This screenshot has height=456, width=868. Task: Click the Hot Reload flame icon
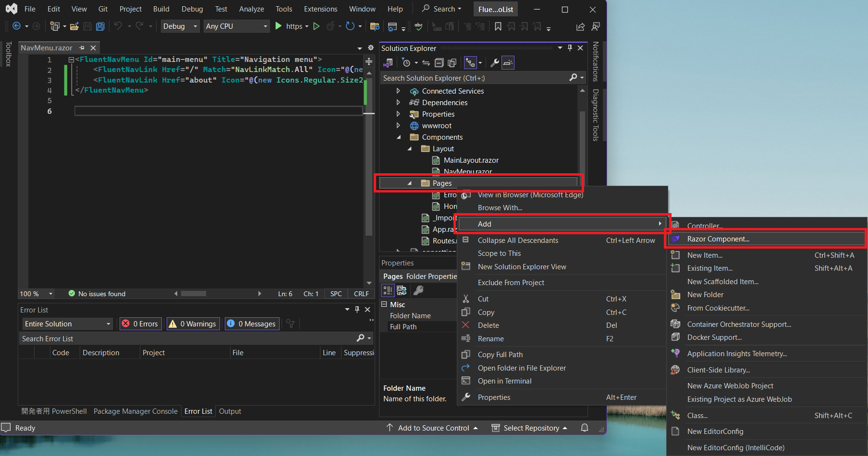click(x=330, y=26)
